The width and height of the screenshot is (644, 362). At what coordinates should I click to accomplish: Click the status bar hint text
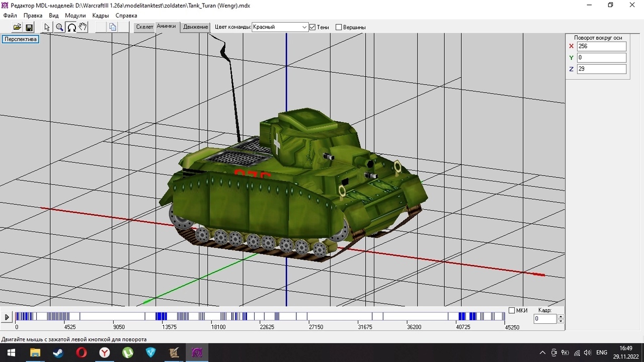73,339
